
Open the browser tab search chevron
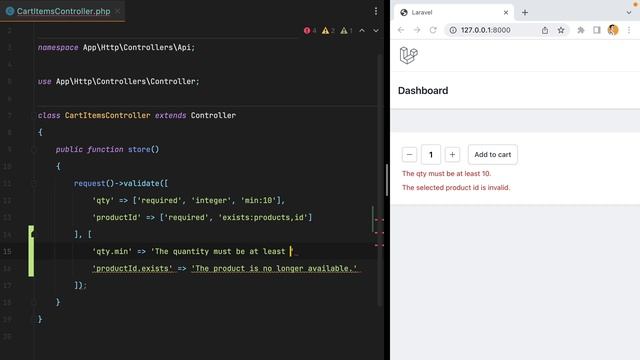629,13
